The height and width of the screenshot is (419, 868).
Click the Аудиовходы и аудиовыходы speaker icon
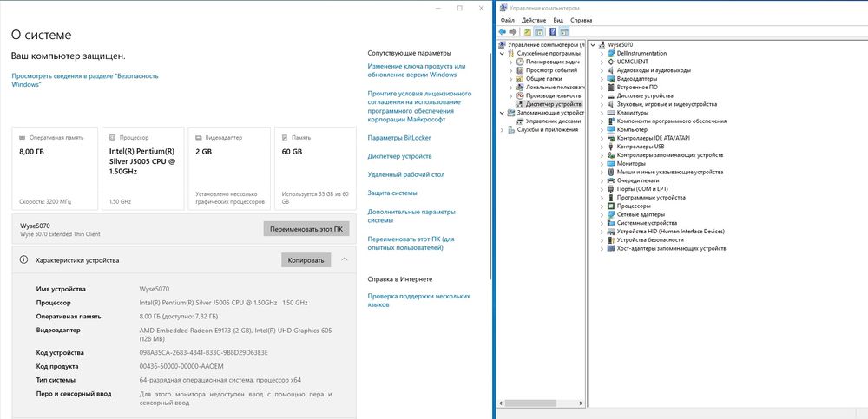pyautogui.click(x=611, y=70)
